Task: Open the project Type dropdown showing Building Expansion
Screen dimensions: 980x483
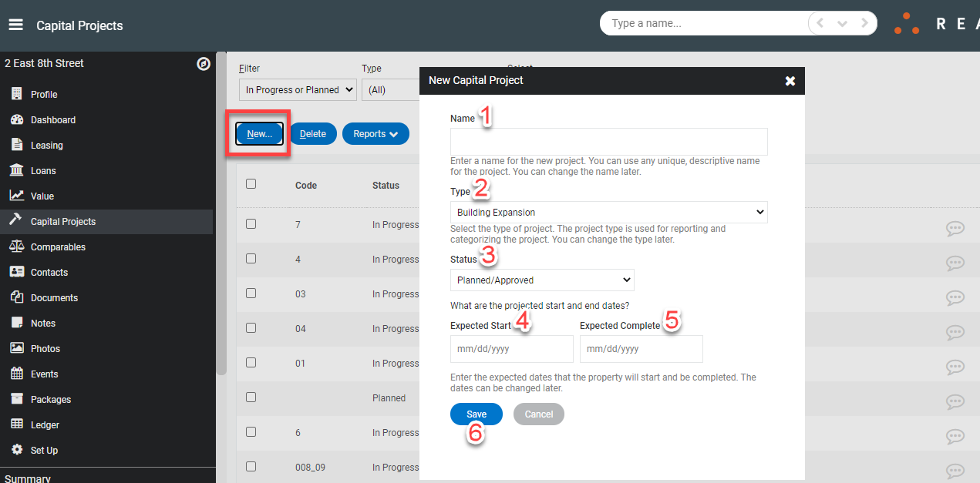Action: point(608,212)
